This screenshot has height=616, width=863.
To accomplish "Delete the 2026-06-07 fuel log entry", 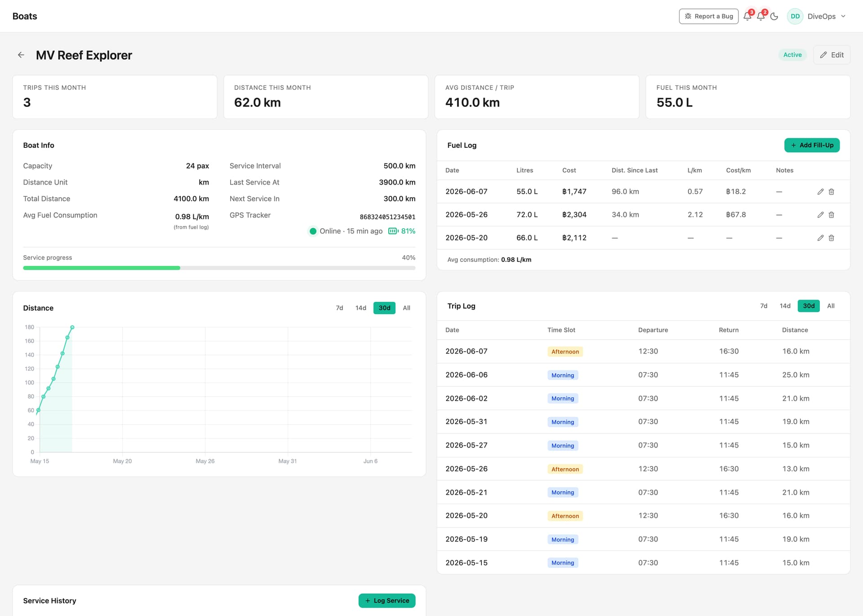I will [832, 191].
